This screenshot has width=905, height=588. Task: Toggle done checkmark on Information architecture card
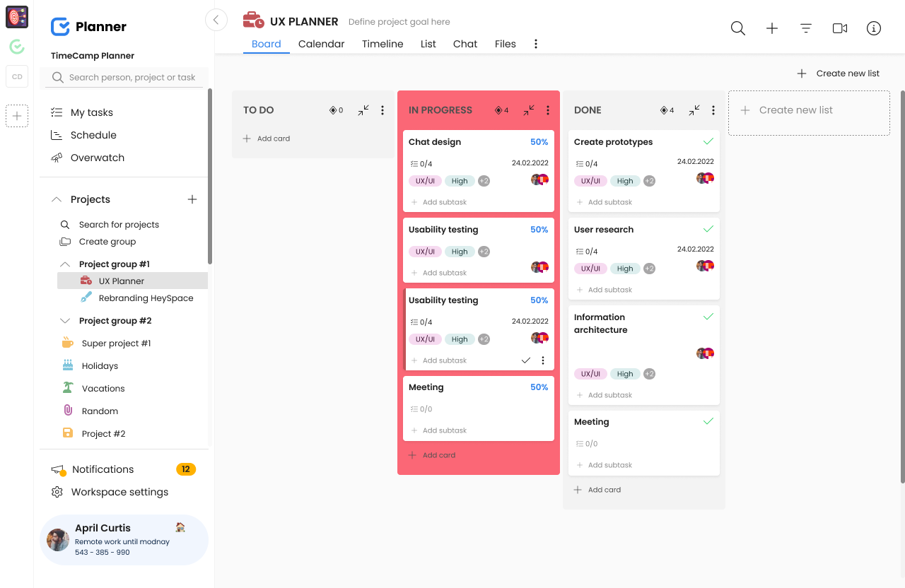coord(708,317)
